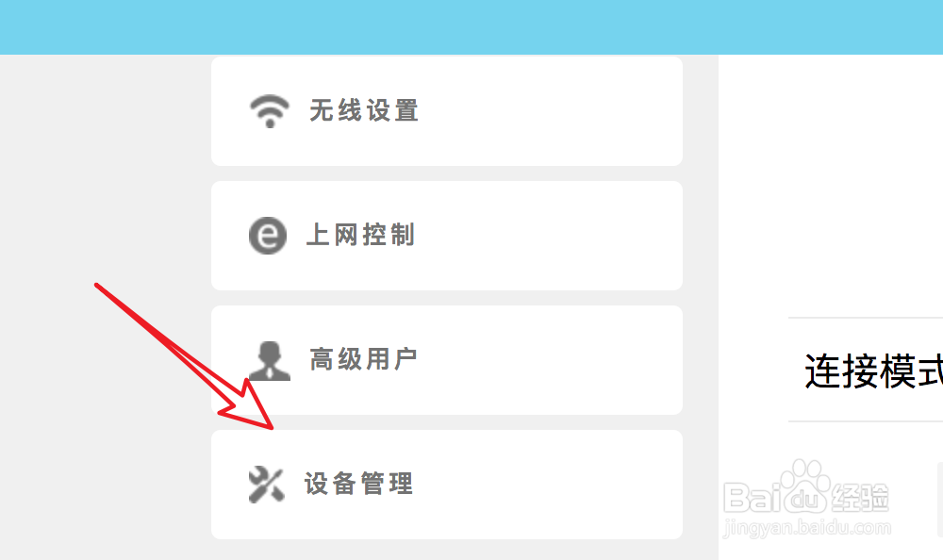Click the 无线设置 text label
The width and height of the screenshot is (943, 560).
tap(364, 111)
